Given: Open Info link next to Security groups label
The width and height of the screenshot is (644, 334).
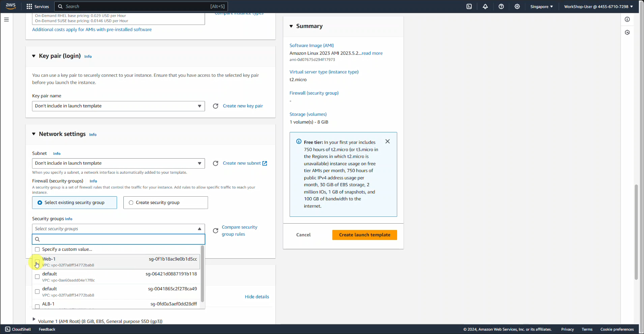Looking at the screenshot, I should (68, 219).
